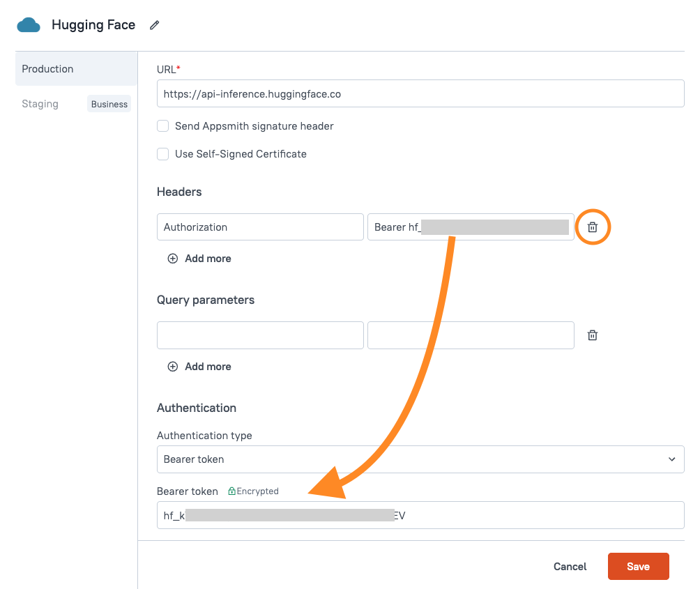The image size is (700, 589).
Task: Click the URL input field
Action: [420, 93]
